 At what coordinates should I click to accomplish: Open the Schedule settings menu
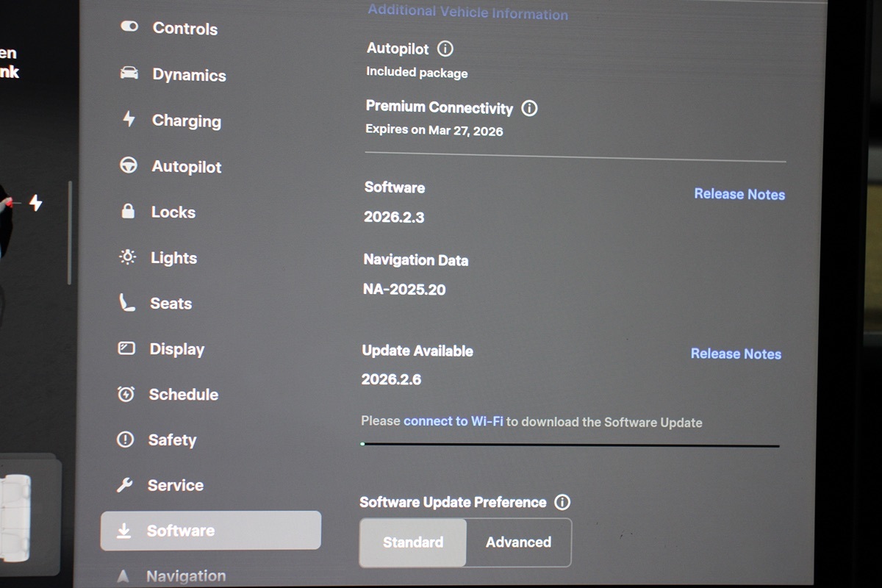click(x=183, y=395)
